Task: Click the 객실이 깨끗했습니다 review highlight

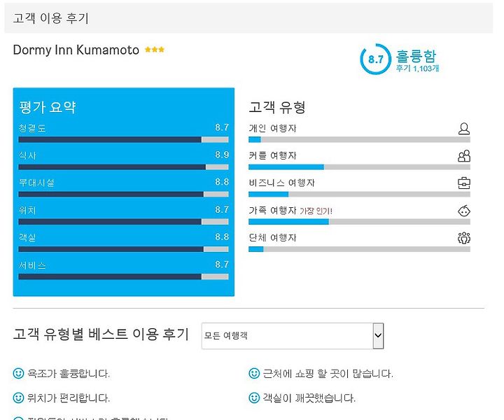Action: pos(309,398)
